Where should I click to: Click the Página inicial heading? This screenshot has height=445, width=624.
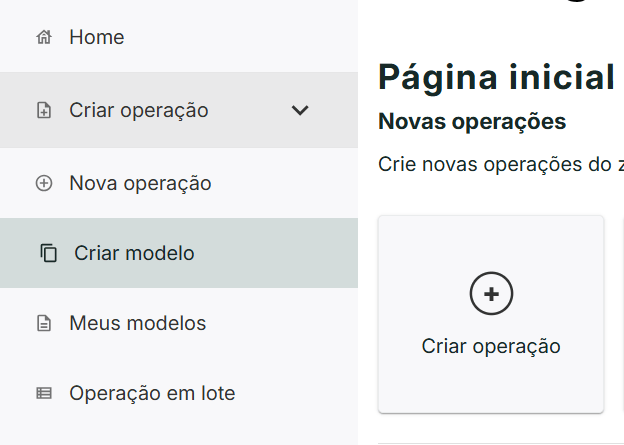[x=496, y=77]
